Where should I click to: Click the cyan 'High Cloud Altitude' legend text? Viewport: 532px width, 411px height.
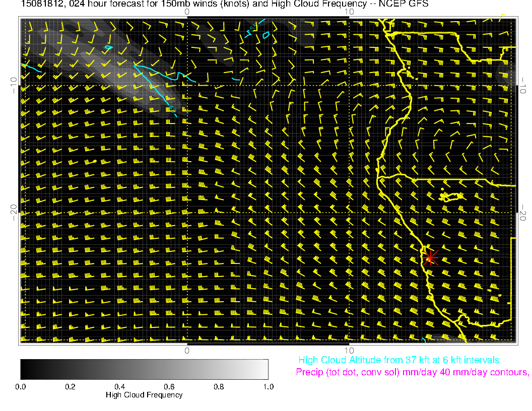click(398, 360)
